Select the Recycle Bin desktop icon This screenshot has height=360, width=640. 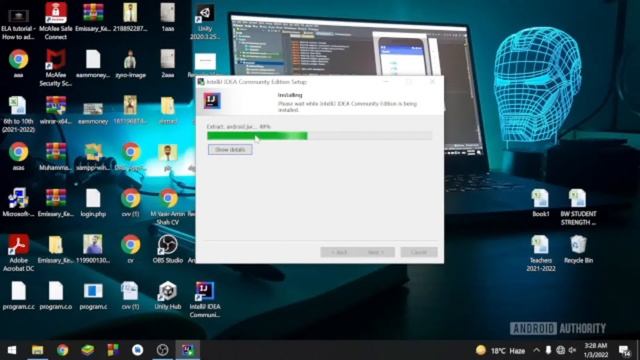[578, 249]
